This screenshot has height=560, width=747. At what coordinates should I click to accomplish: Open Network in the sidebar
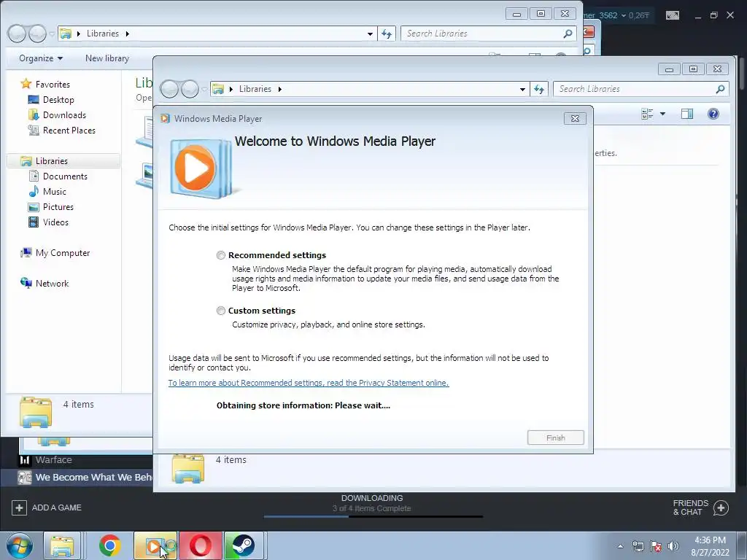point(52,284)
